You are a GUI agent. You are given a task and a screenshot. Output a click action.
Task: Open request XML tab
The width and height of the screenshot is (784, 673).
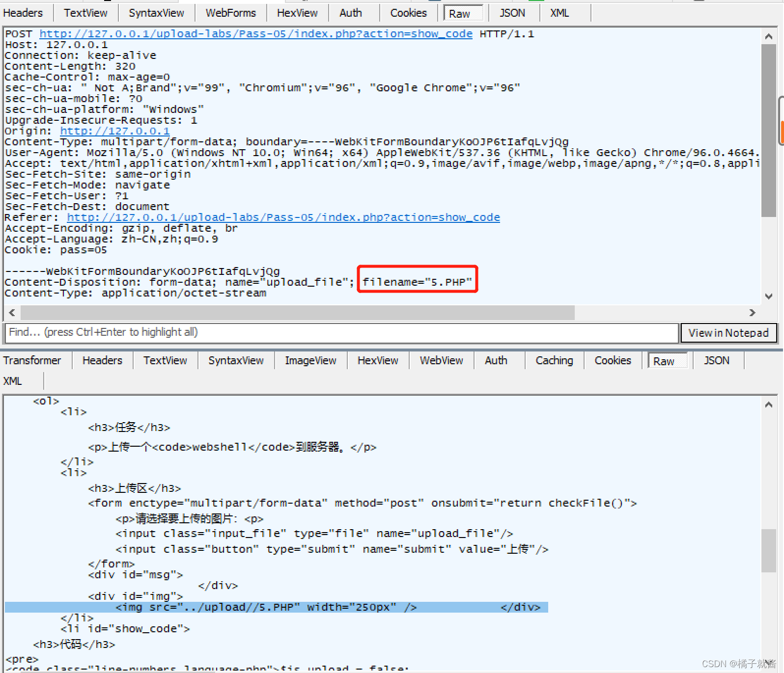pos(560,13)
